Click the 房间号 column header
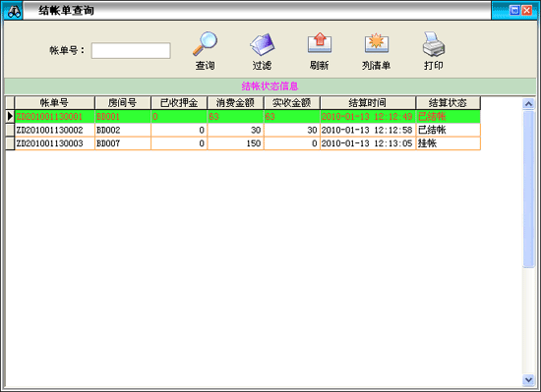The width and height of the screenshot is (541, 392). [123, 102]
